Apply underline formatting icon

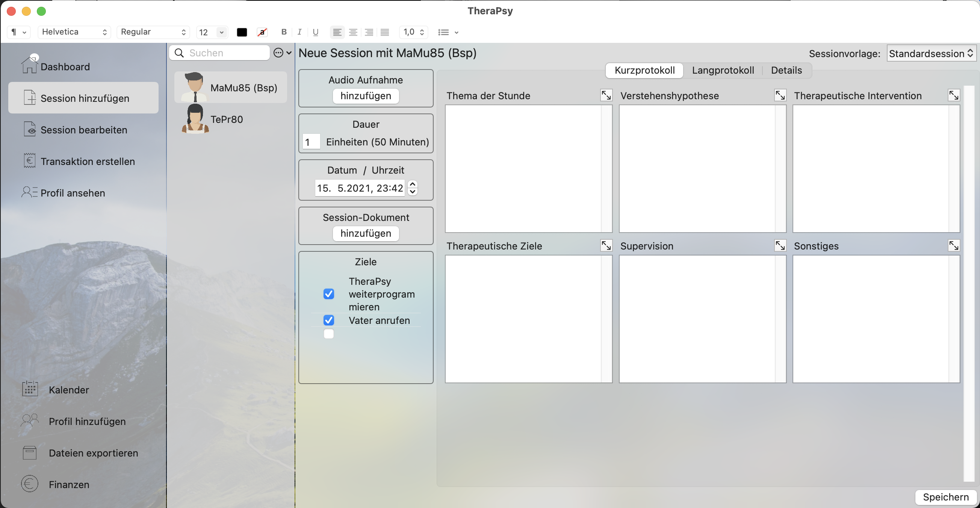pyautogui.click(x=315, y=32)
